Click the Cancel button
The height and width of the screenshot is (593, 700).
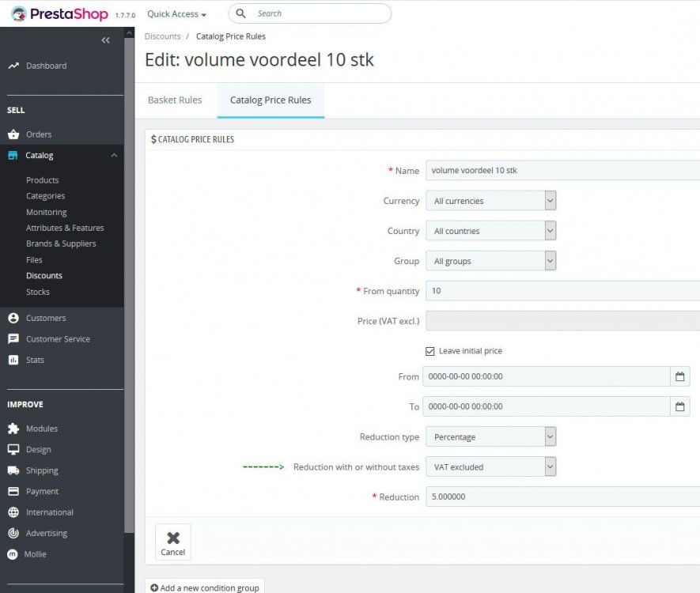pyautogui.click(x=172, y=541)
